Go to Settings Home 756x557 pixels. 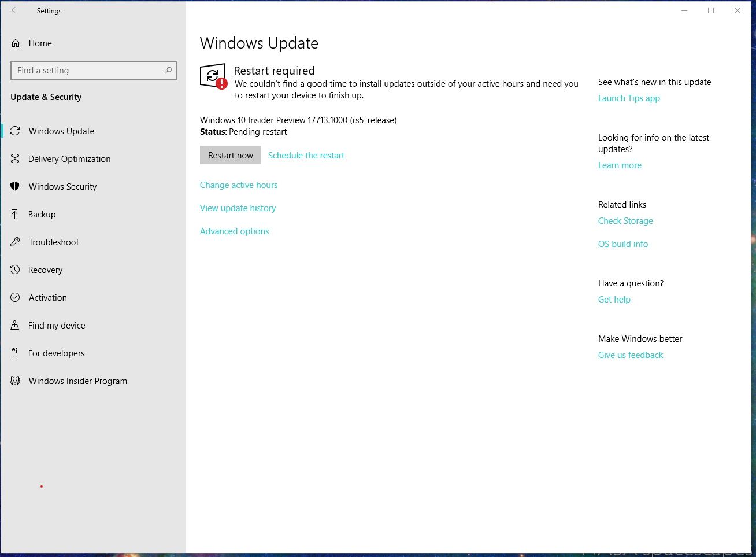point(94,43)
